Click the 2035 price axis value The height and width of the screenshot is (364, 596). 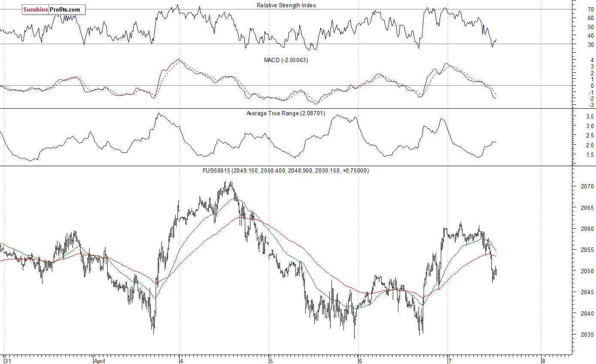[x=587, y=334]
